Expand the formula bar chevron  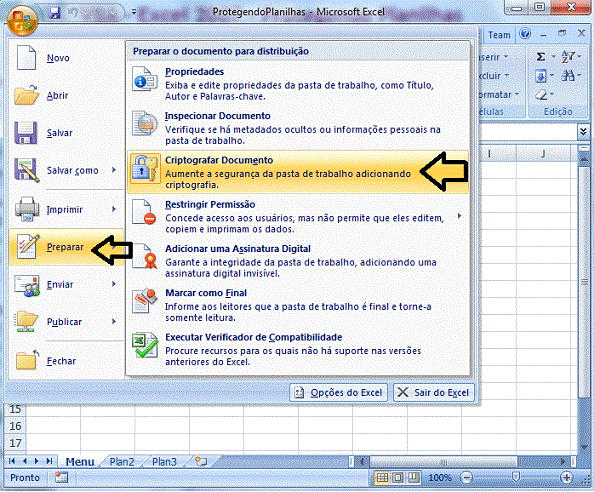click(x=583, y=131)
